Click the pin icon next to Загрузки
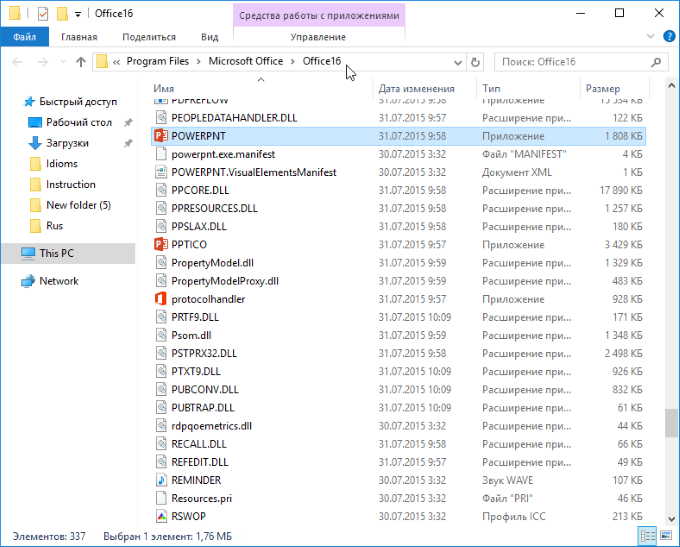 point(128,143)
